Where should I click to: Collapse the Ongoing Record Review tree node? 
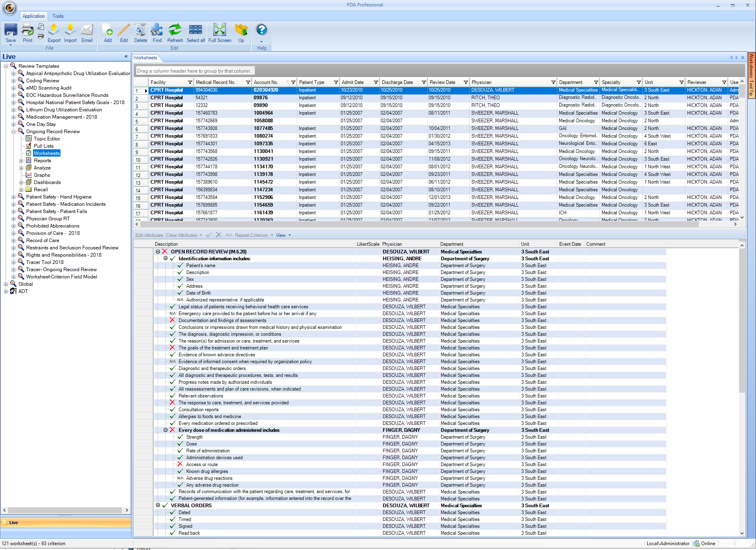[14, 132]
